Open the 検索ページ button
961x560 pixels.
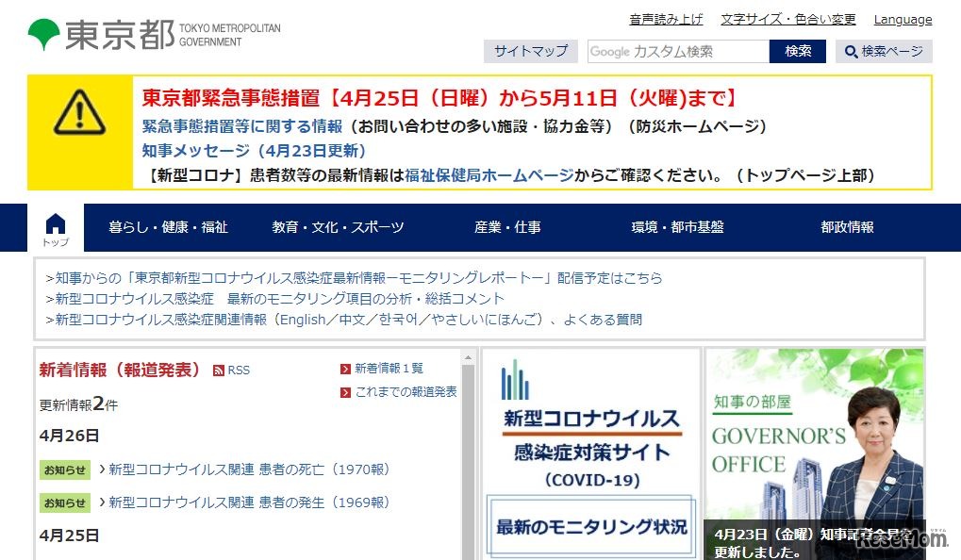pos(884,52)
